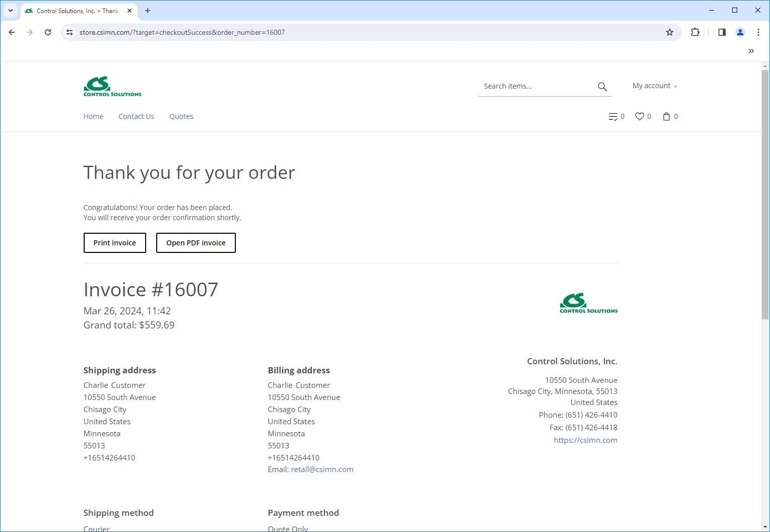Open the Quotes menu item
Screen dimensions: 770x532
click(181, 116)
